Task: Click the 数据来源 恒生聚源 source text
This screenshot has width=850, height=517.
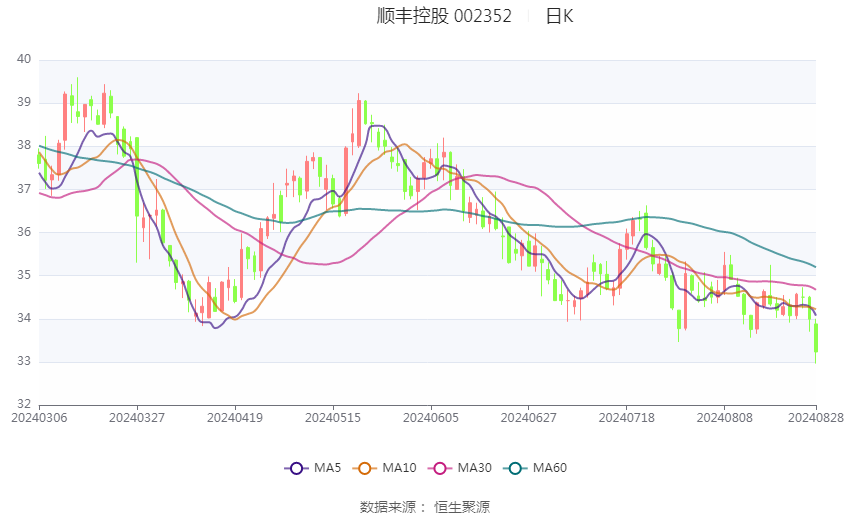Action: (425, 507)
